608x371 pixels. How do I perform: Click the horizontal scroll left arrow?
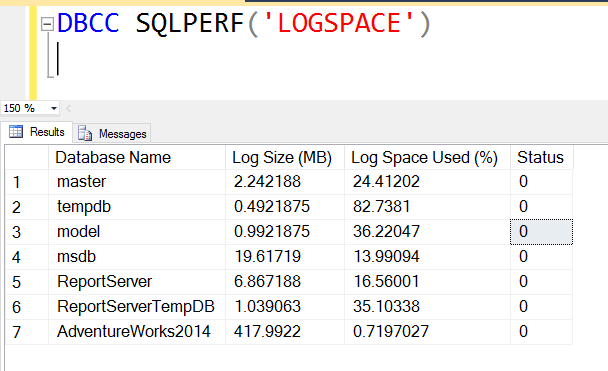click(x=68, y=108)
